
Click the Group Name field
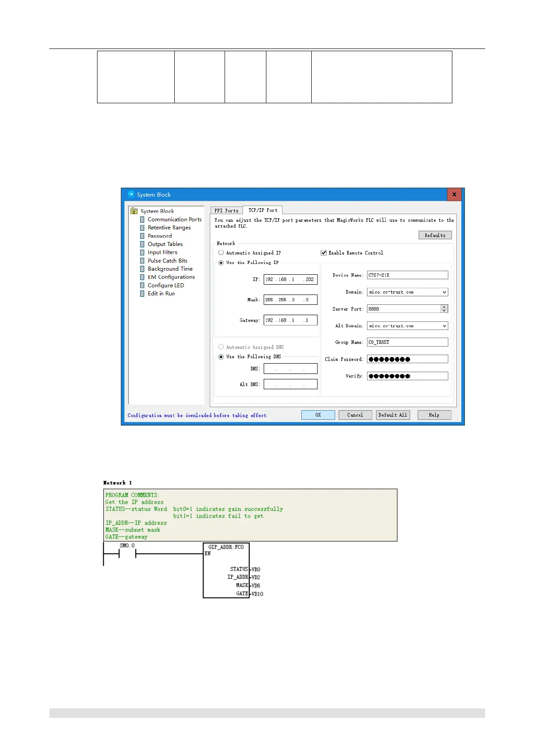(x=407, y=342)
